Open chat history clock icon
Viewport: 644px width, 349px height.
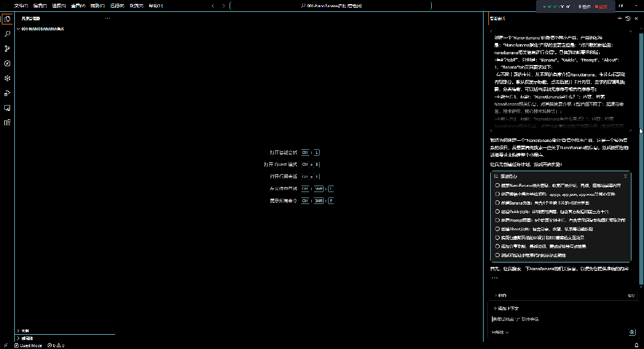pos(628,18)
